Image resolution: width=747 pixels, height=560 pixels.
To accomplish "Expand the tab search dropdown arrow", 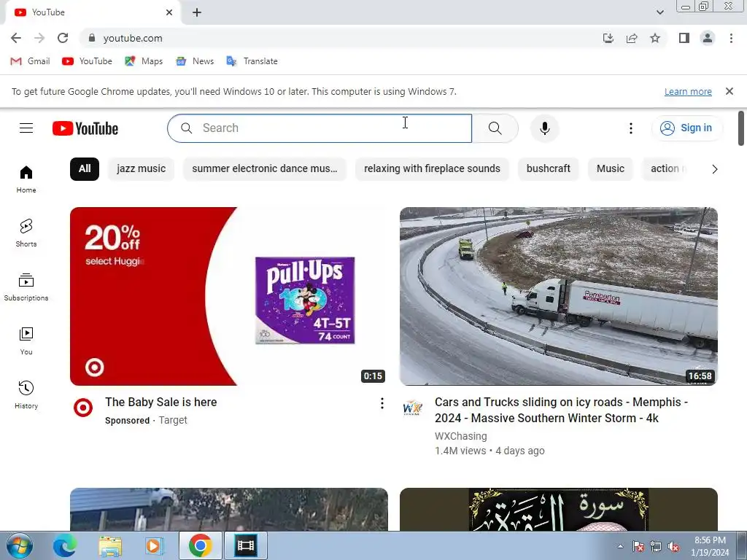I will click(x=659, y=12).
